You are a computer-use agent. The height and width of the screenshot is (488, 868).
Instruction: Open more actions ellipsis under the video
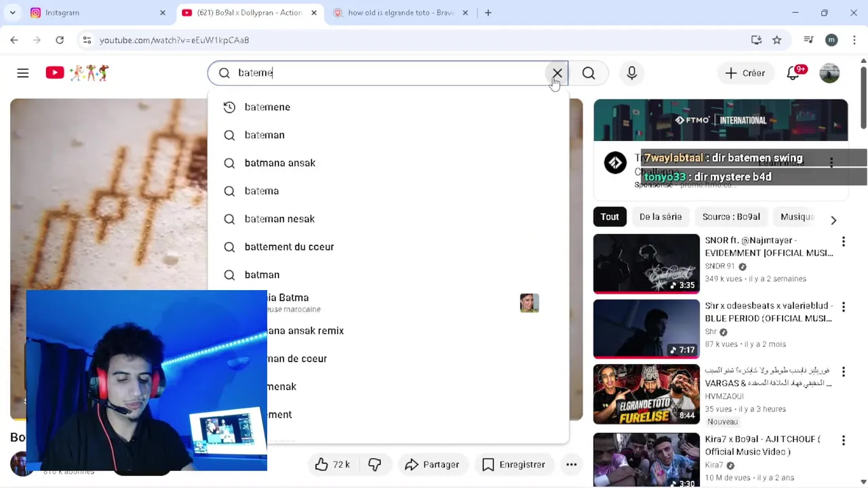click(572, 464)
